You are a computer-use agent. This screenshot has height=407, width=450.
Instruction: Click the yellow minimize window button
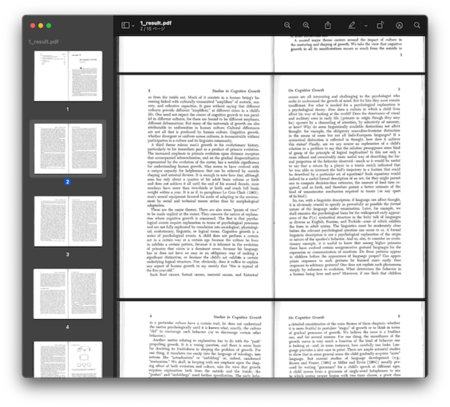(41, 26)
